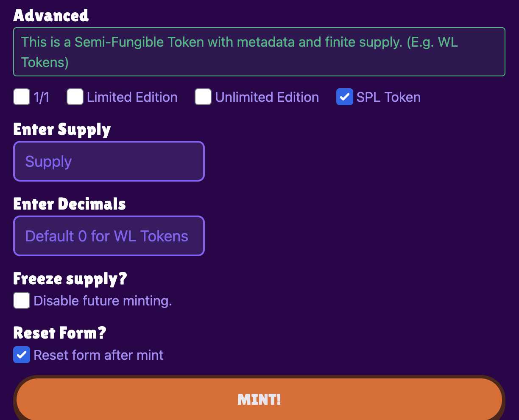The image size is (519, 420).
Task: Click the orange MINT! button
Action: [x=259, y=399]
